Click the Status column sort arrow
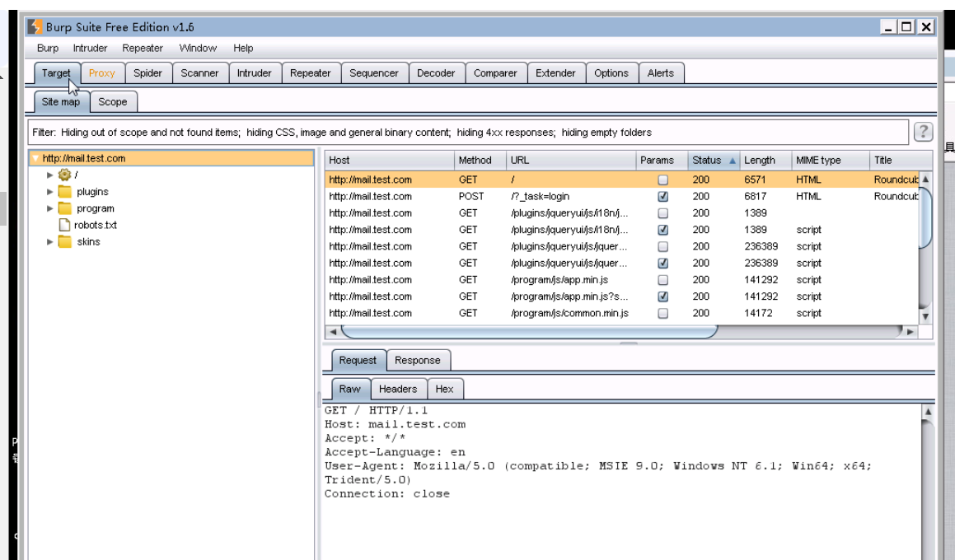 (733, 161)
